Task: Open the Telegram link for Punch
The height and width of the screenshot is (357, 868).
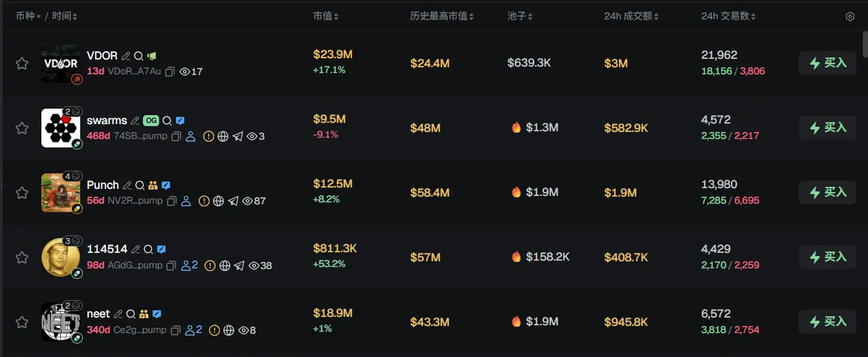Action: (x=233, y=201)
